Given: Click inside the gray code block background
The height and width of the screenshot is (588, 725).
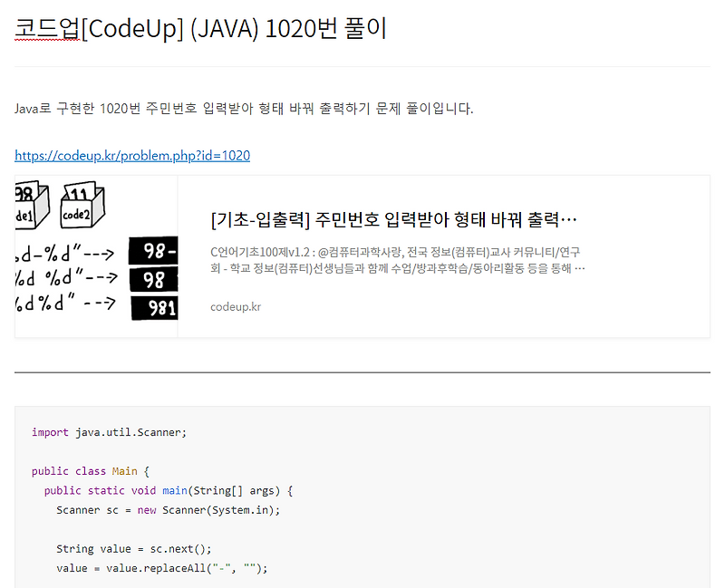Looking at the screenshot, I should (x=453, y=507).
